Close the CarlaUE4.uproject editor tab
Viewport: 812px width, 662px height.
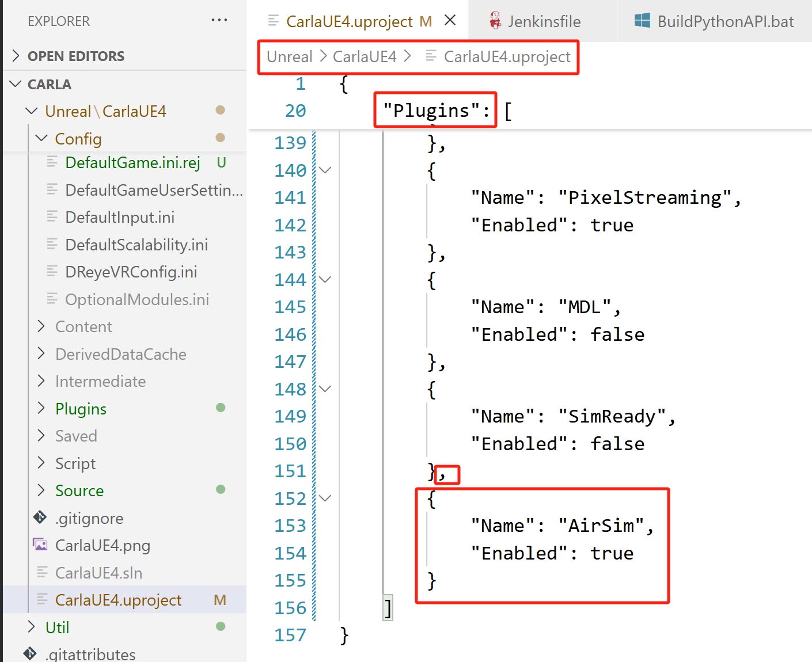click(x=450, y=21)
